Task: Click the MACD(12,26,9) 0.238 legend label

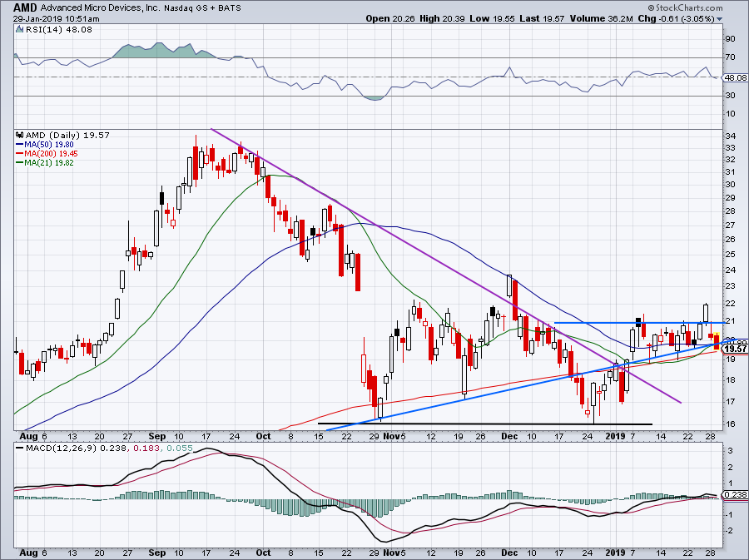Action: click(x=77, y=448)
